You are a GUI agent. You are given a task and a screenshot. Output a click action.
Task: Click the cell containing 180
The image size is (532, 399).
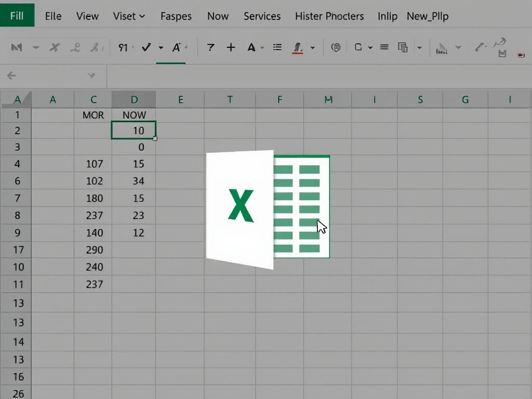coord(93,198)
